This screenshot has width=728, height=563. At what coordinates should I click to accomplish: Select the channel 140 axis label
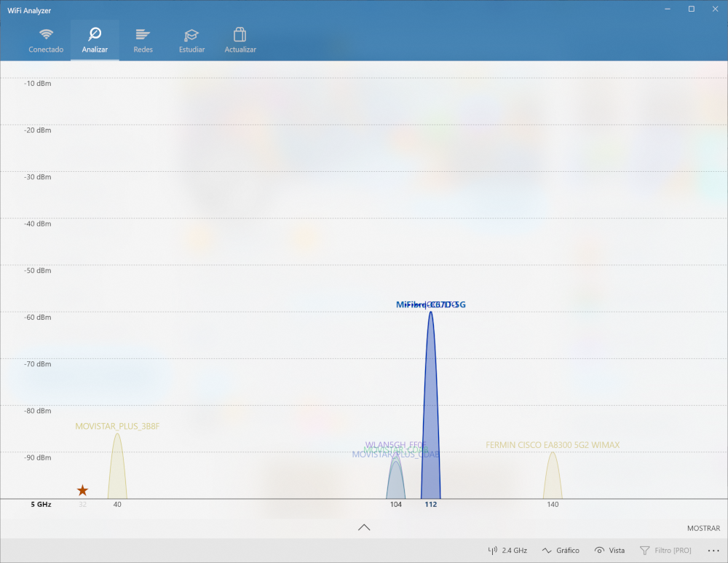click(x=553, y=505)
